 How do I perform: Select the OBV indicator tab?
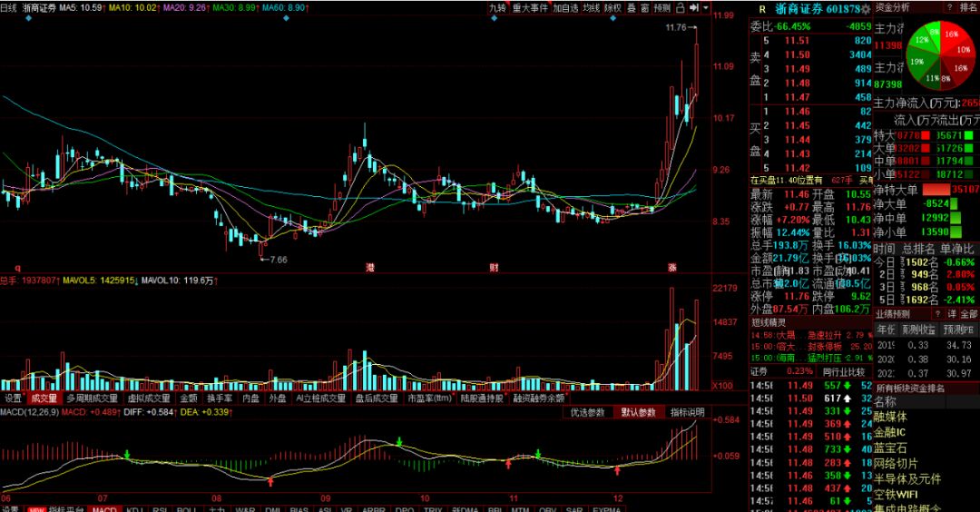(547, 509)
